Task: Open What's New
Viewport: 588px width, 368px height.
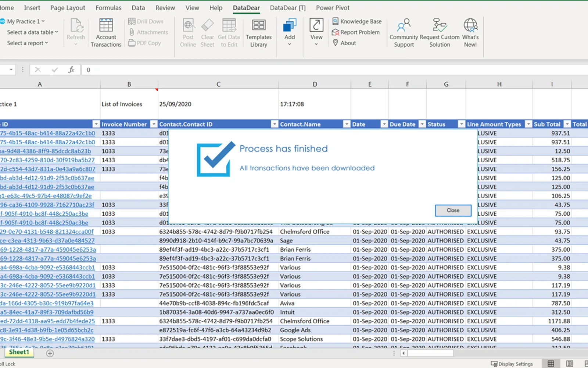Action: [x=470, y=33]
